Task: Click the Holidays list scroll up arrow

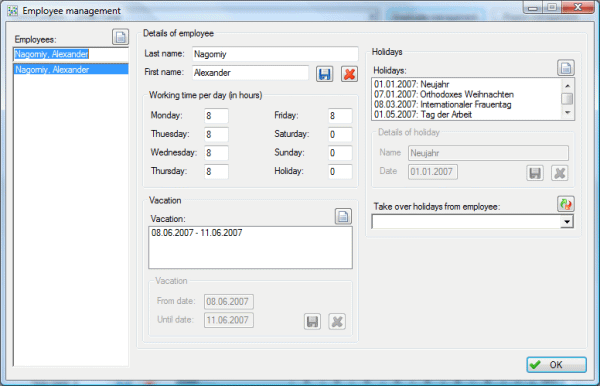Action: 567,86
